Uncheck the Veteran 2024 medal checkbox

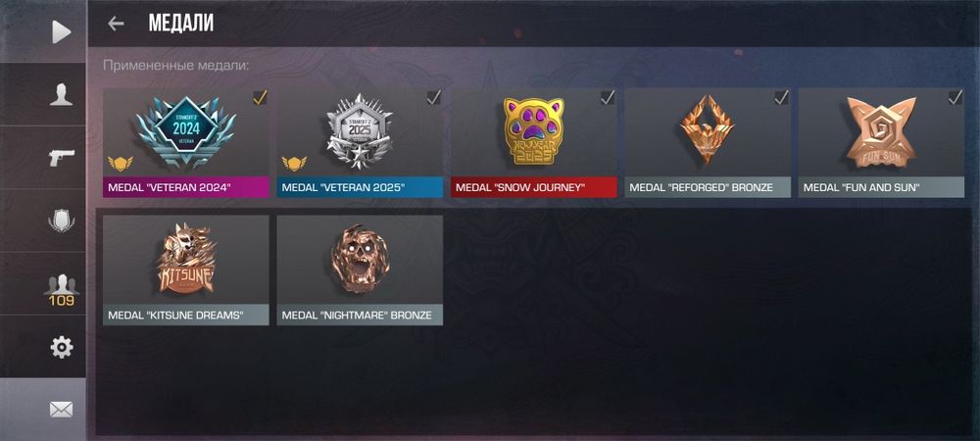(x=260, y=97)
